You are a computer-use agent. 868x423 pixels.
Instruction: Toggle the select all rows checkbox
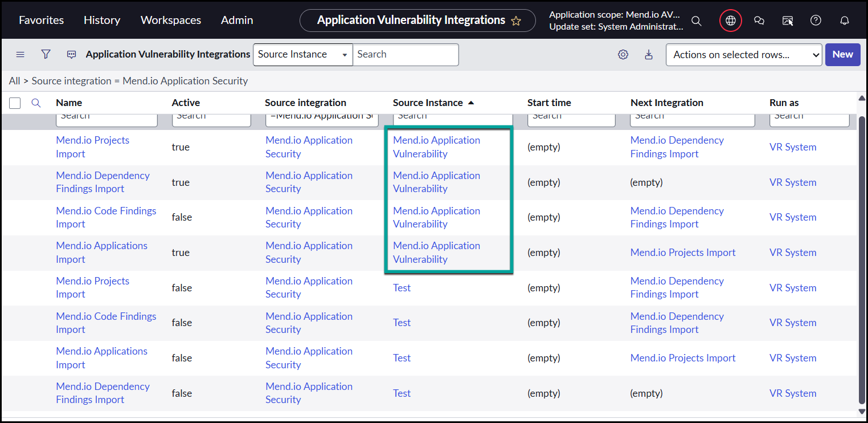(15, 103)
